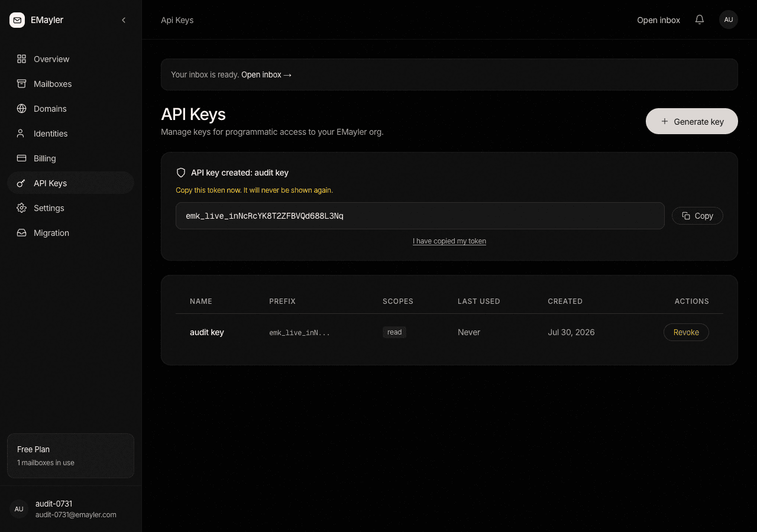The width and height of the screenshot is (757, 532).
Task: Click the Free Plan card
Action: tap(70, 456)
